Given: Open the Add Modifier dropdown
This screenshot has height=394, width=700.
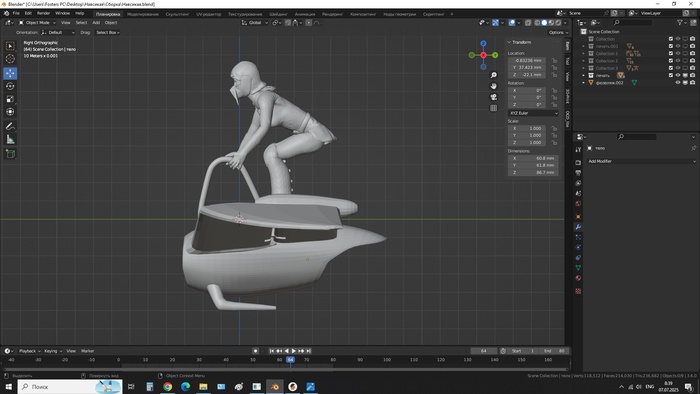Looking at the screenshot, I should point(642,161).
